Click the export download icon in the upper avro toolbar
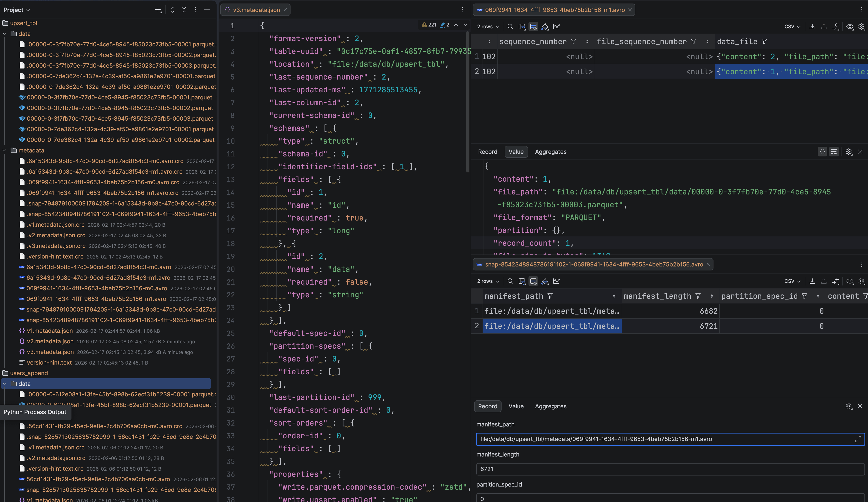Image resolution: width=868 pixels, height=502 pixels. (x=812, y=27)
